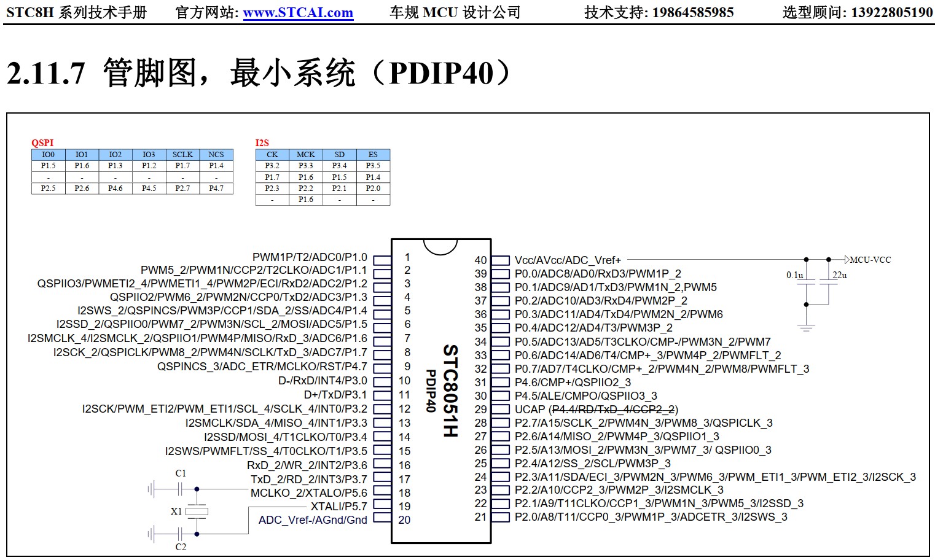Select the "车规 MCU 设计公司" header text
The height and width of the screenshot is (560, 935).
[x=455, y=12]
